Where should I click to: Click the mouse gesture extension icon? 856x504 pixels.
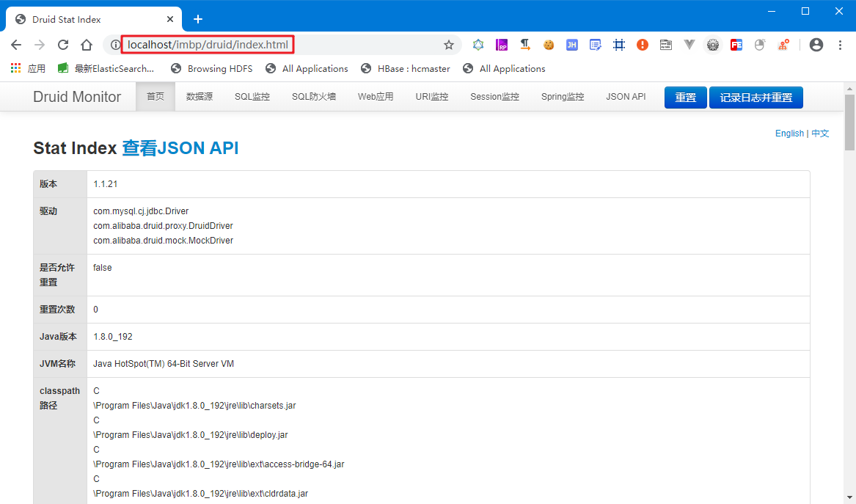click(x=759, y=45)
